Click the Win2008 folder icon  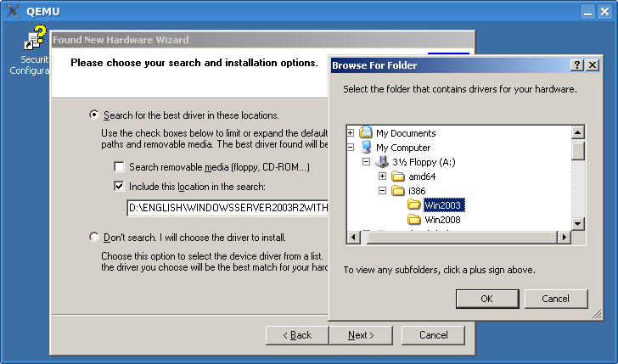pyautogui.click(x=414, y=219)
